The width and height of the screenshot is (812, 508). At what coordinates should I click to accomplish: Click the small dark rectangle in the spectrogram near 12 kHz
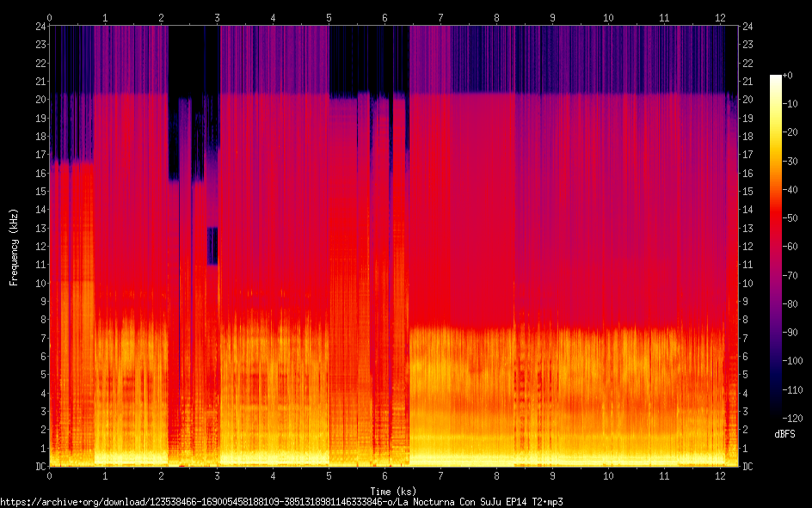212,246
